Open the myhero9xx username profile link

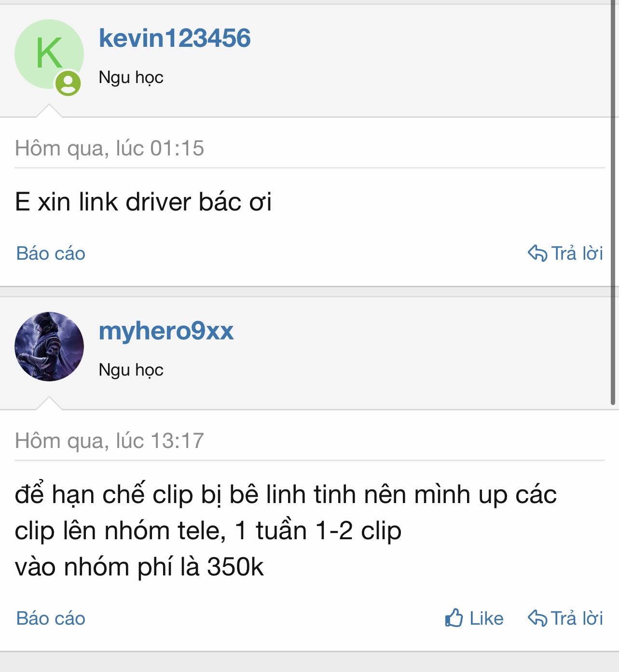click(166, 331)
